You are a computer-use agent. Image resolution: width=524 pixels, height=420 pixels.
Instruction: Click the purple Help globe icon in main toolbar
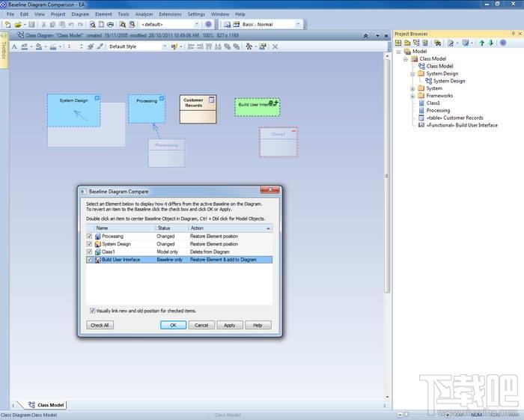click(x=208, y=24)
